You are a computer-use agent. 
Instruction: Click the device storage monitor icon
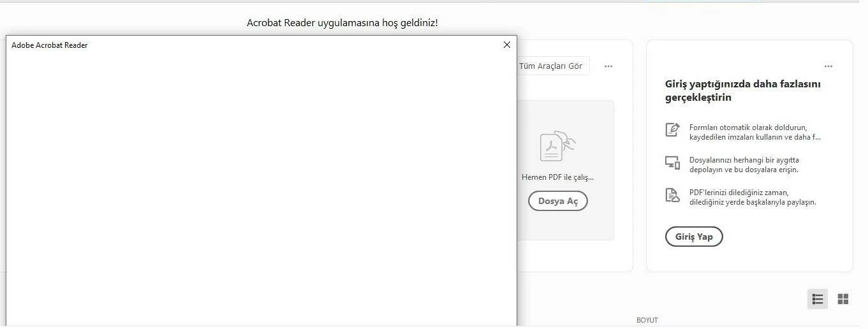click(672, 163)
